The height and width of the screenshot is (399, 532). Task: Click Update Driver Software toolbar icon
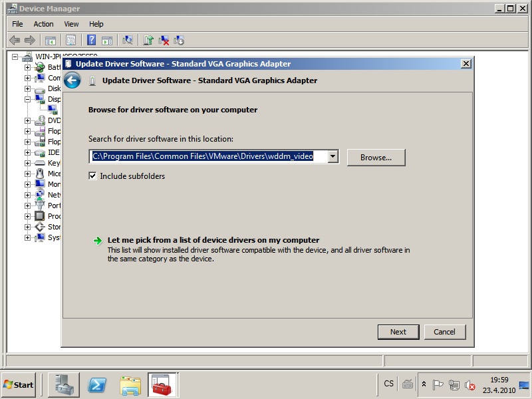coord(148,40)
